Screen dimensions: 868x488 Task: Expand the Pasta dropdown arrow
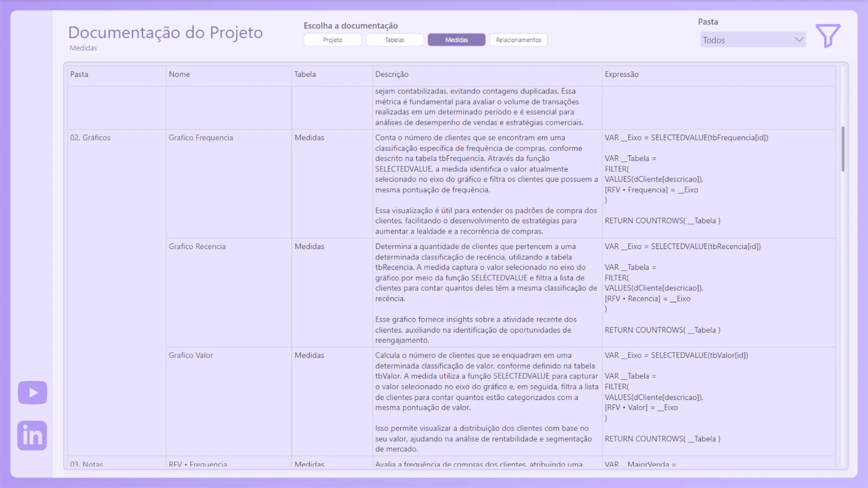tap(799, 40)
